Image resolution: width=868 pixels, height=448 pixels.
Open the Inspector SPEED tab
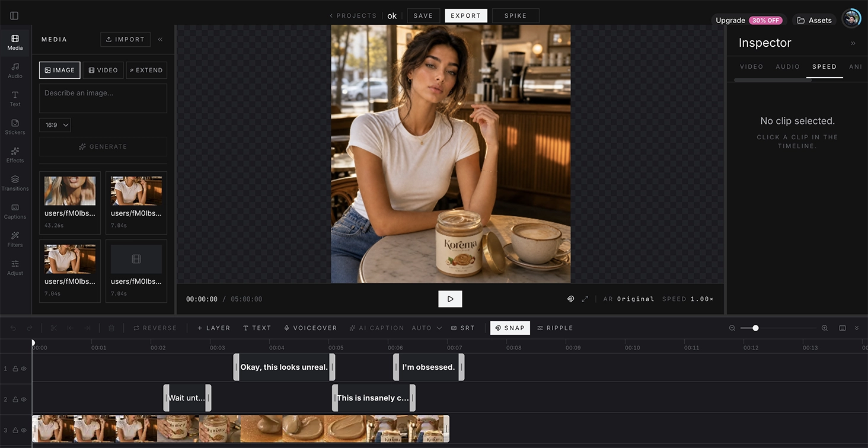(824, 66)
